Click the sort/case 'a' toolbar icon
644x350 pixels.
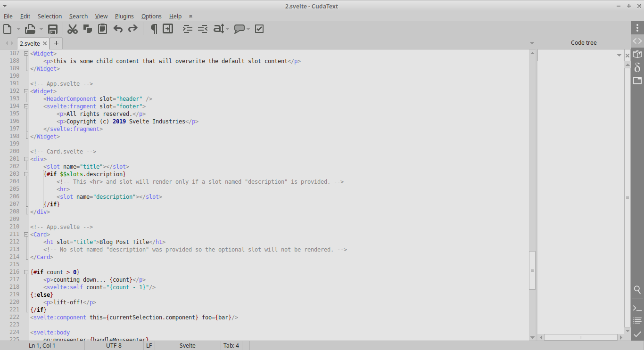(x=219, y=29)
